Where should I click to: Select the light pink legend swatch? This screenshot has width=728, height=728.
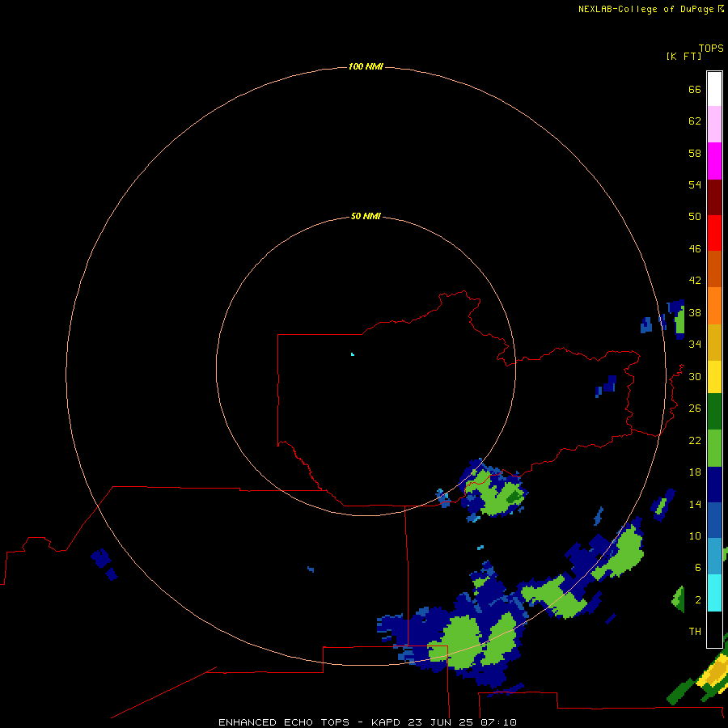pos(714,124)
